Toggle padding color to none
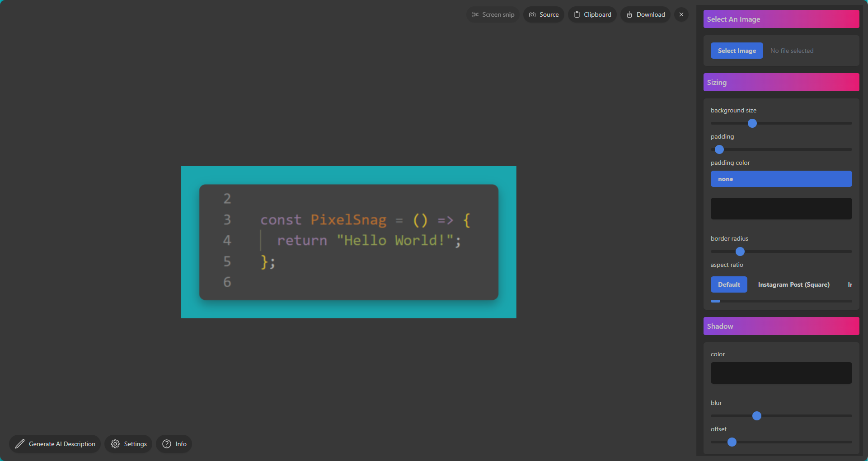 coord(781,179)
